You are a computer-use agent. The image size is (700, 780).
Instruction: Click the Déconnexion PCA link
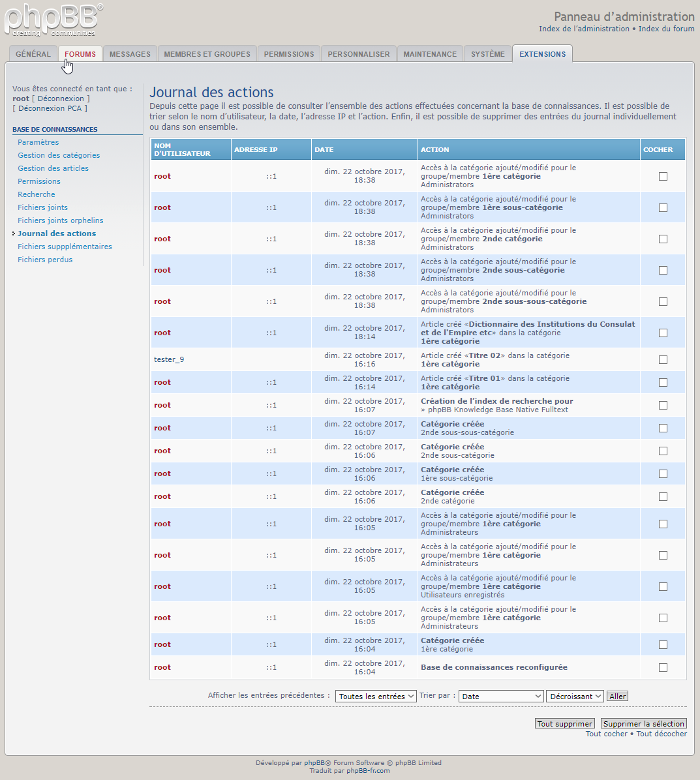pos(50,108)
